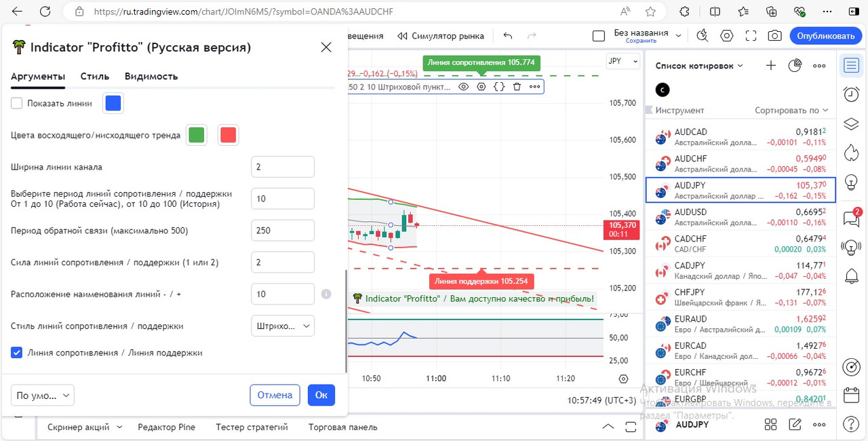
Task: Click the info icon beside label position field
Action: [x=326, y=294]
